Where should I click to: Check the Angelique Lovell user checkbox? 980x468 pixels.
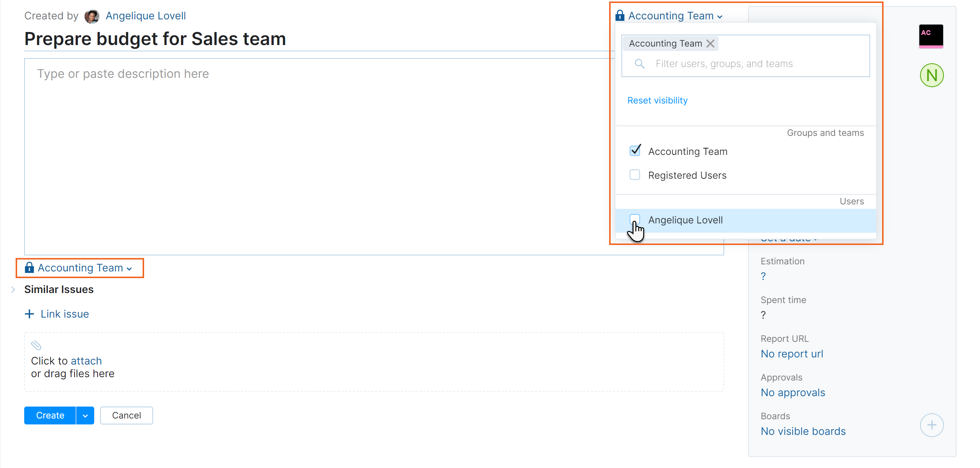tap(634, 219)
